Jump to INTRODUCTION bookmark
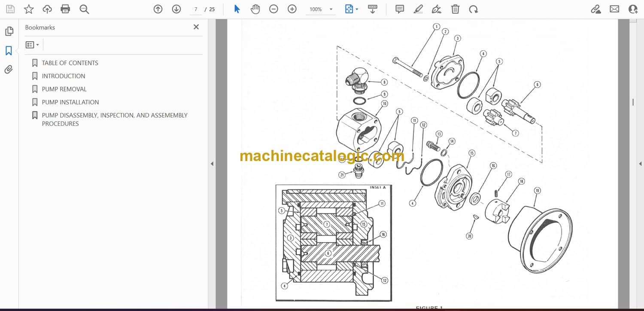Image resolution: width=644 pixels, height=311 pixels. tap(64, 76)
